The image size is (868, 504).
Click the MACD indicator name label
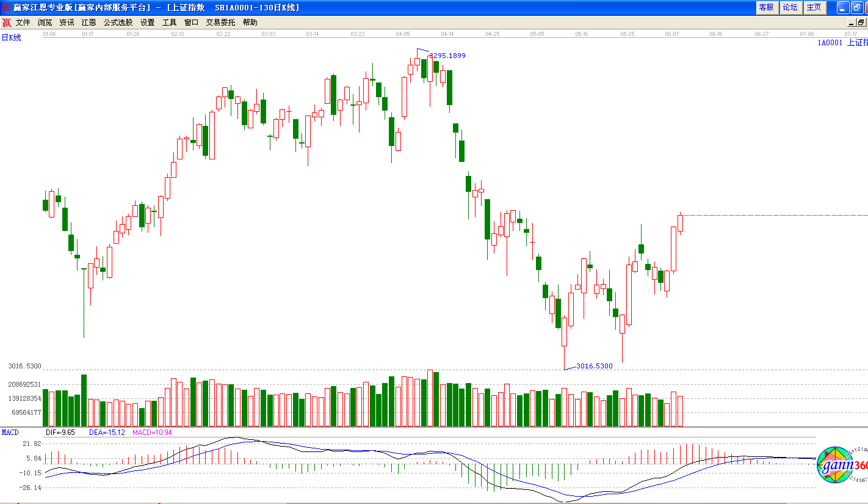click(x=10, y=432)
